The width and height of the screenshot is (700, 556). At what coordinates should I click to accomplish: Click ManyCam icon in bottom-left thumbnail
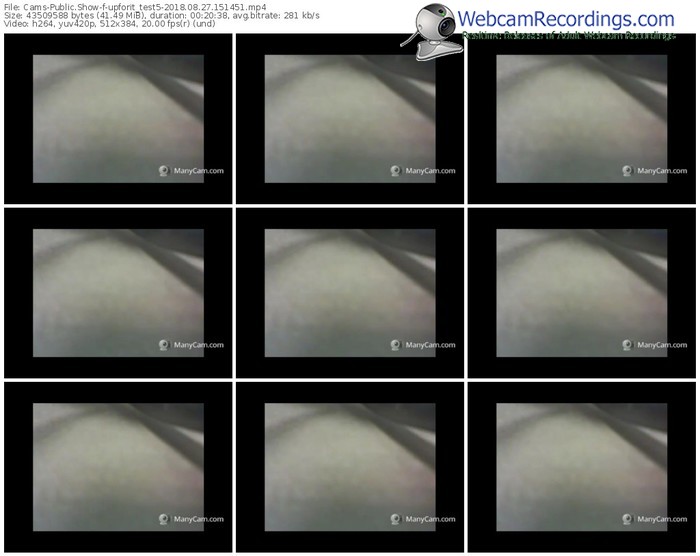164,519
